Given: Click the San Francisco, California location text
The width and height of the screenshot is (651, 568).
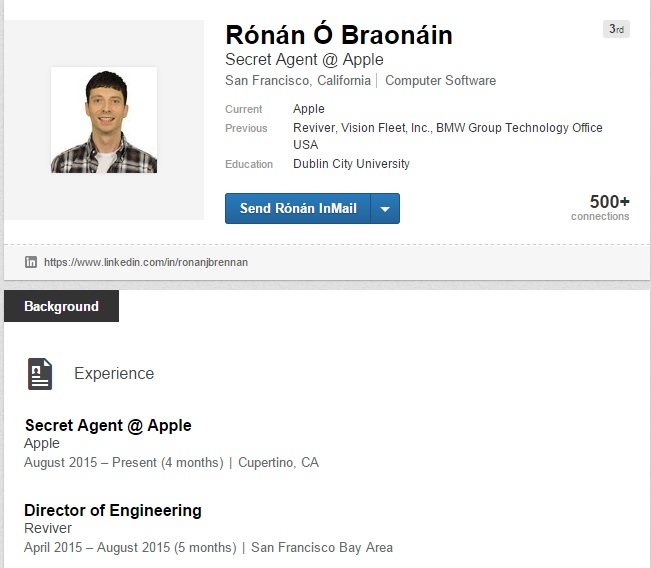Looking at the screenshot, I should (298, 81).
